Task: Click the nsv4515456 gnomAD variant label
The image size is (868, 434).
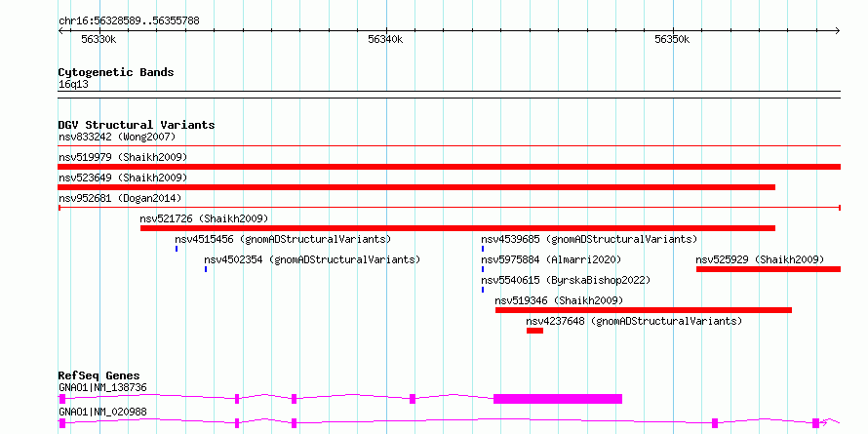Action: coord(283,239)
